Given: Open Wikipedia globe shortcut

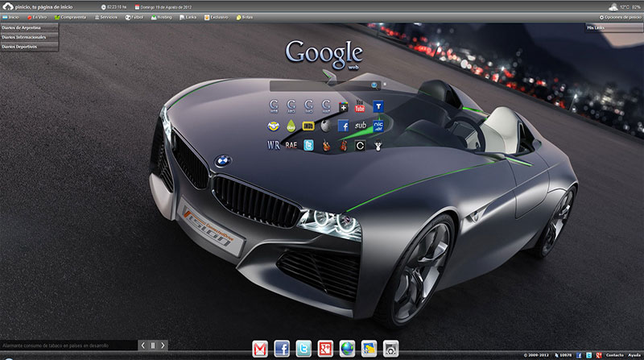Looking at the screenshot, I should [326, 126].
